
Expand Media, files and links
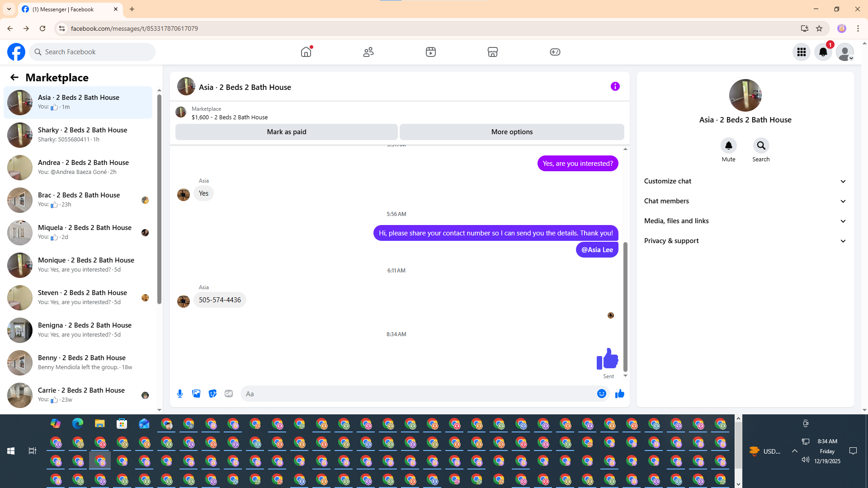point(745,221)
